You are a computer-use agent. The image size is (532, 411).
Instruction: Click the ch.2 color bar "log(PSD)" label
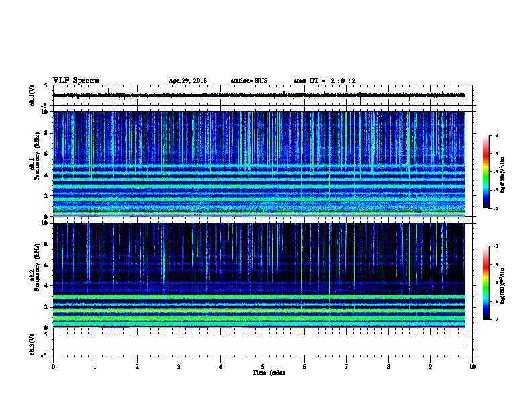(x=502, y=285)
